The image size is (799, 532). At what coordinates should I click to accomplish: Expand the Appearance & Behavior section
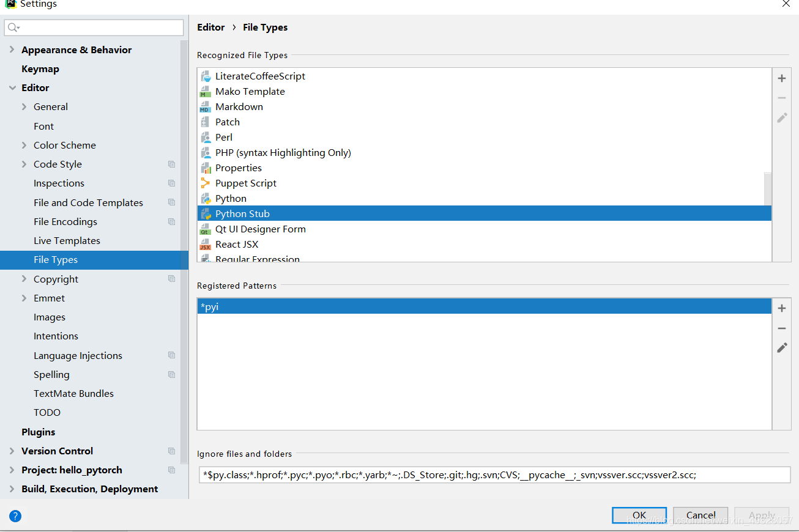coord(12,50)
